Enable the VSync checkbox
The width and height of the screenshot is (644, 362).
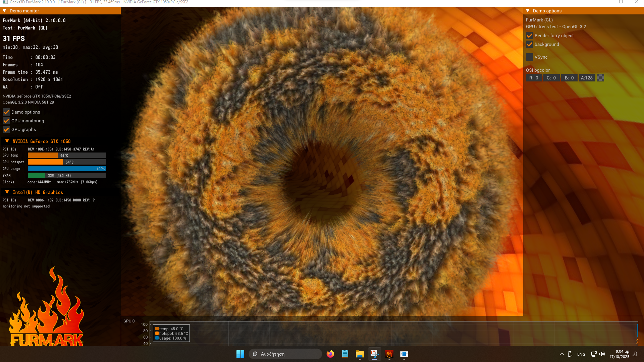[530, 57]
